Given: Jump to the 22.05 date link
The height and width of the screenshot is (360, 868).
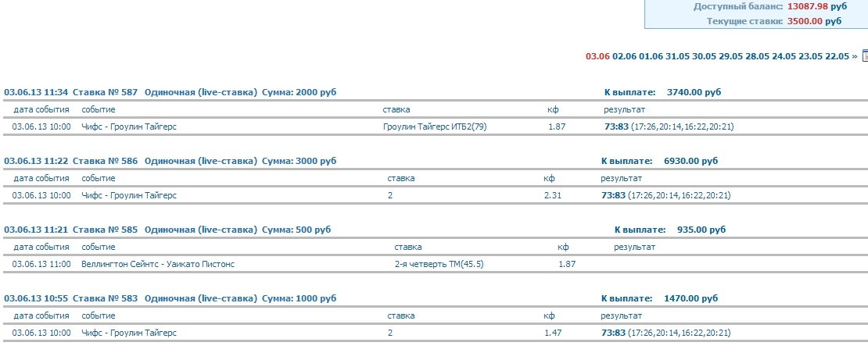Looking at the screenshot, I should tap(837, 56).
